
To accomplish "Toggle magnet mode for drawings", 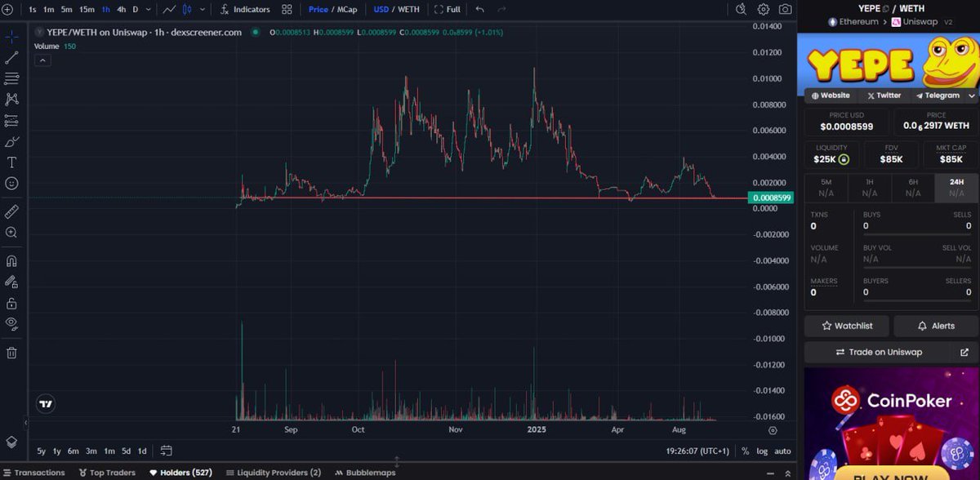I will pyautogui.click(x=11, y=261).
